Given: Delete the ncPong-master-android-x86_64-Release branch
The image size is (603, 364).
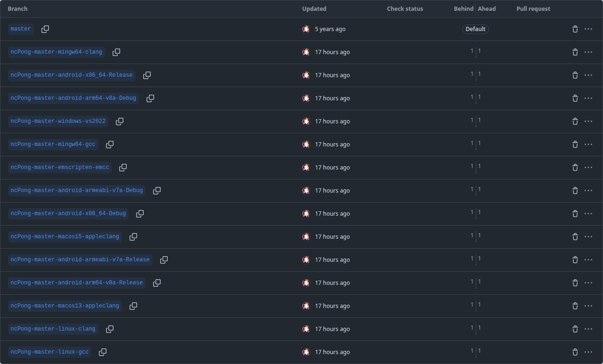Looking at the screenshot, I should click(x=575, y=75).
